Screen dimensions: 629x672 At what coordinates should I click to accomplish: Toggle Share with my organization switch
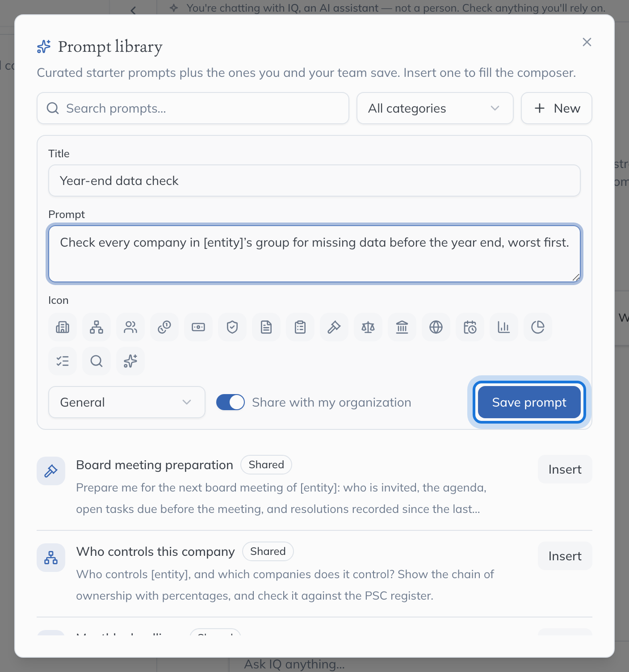(x=231, y=402)
